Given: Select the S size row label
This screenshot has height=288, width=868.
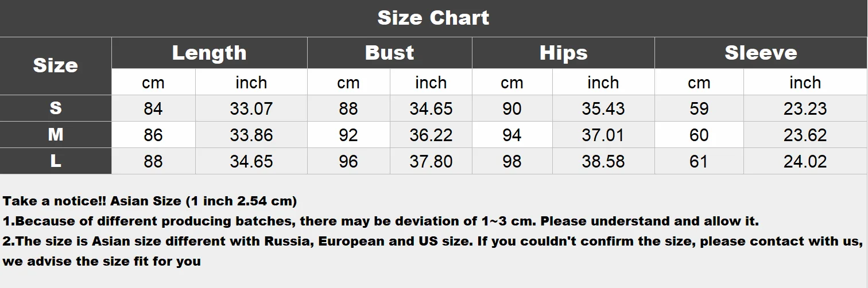Looking at the screenshot, I should click(x=56, y=108).
